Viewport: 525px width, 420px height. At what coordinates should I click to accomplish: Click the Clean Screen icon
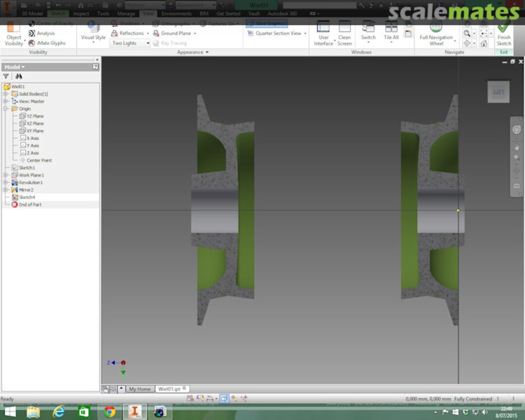point(345,28)
